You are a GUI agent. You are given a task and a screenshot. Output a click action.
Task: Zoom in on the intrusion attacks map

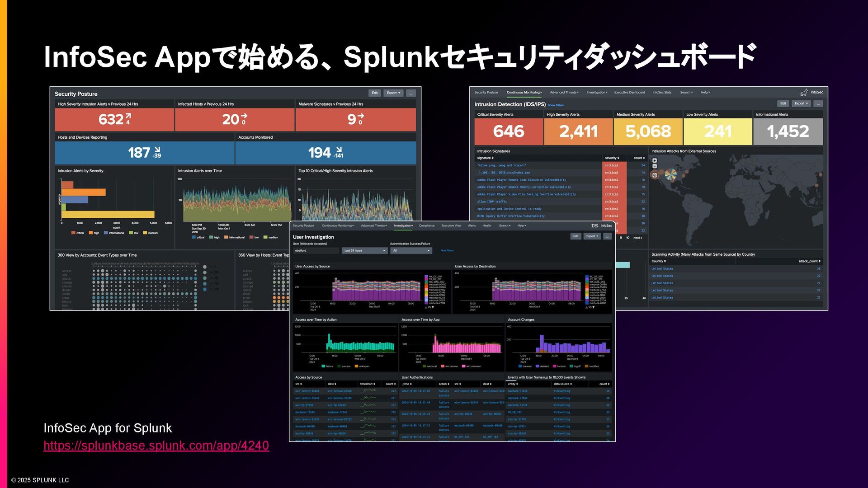pyautogui.click(x=655, y=160)
